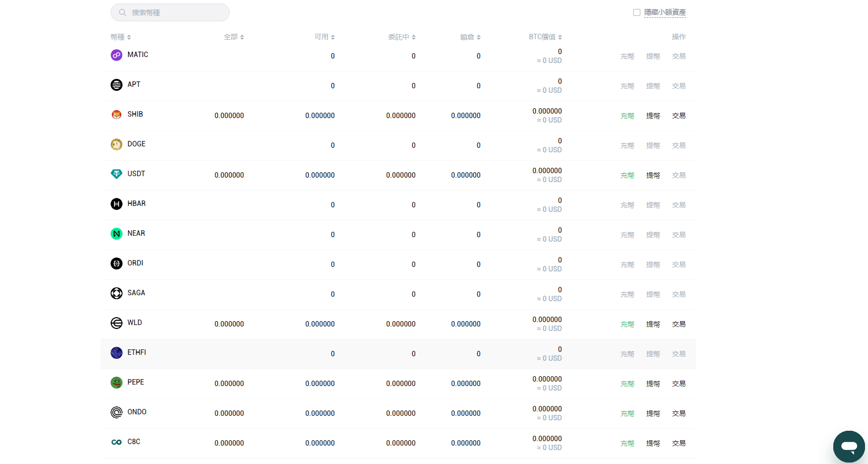
Task: Click 充幣 deposit link for SHIB
Action: tap(627, 116)
